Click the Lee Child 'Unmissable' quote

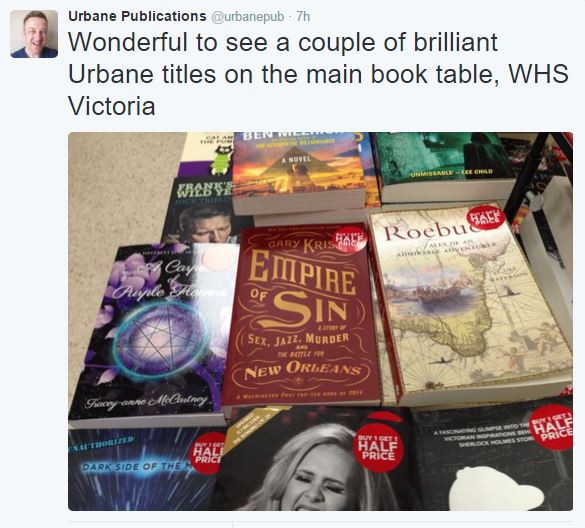(451, 172)
